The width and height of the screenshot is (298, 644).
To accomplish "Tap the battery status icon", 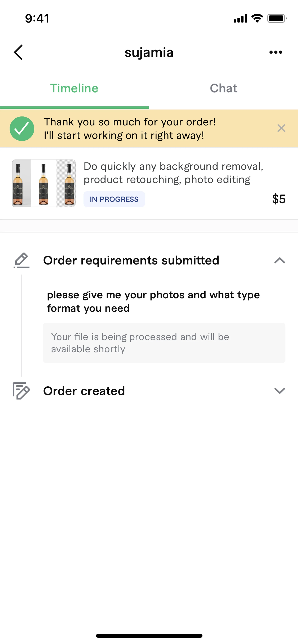I will (276, 18).
